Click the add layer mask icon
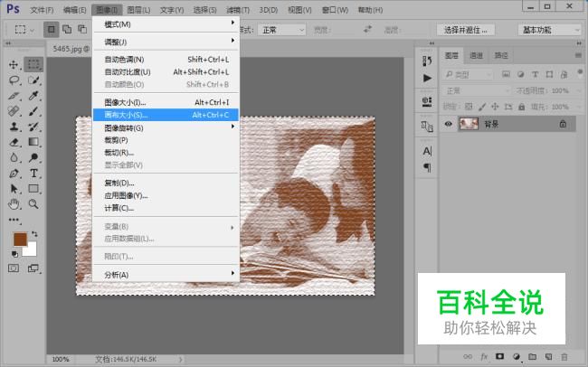 pyautogui.click(x=499, y=356)
